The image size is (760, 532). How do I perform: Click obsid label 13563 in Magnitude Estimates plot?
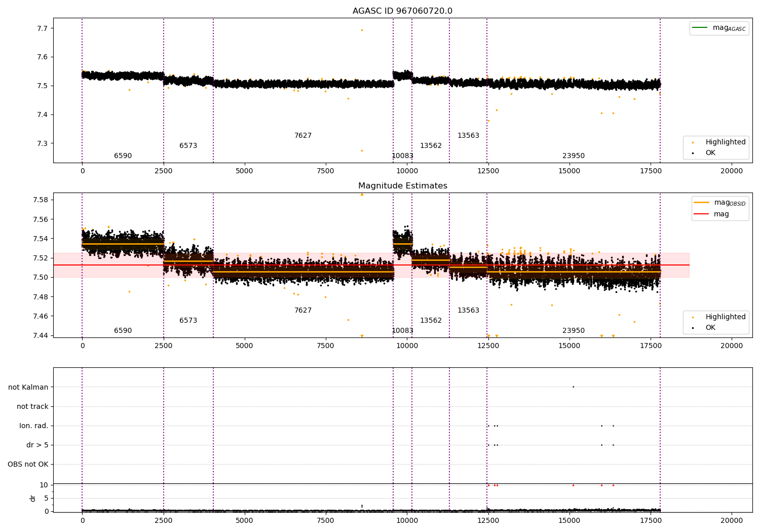click(468, 311)
